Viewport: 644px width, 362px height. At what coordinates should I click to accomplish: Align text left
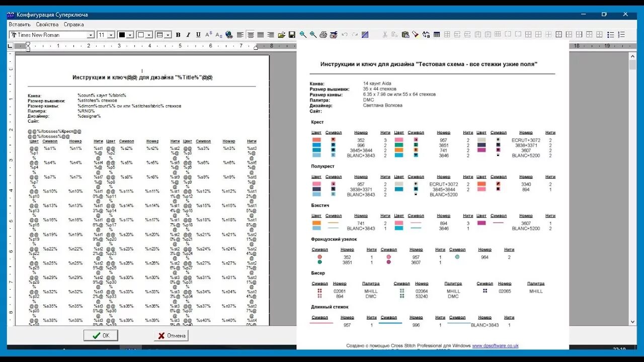240,35
